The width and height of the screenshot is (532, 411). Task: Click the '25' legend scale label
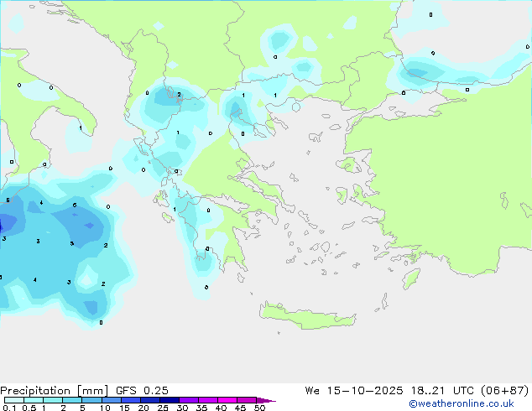click(x=163, y=408)
